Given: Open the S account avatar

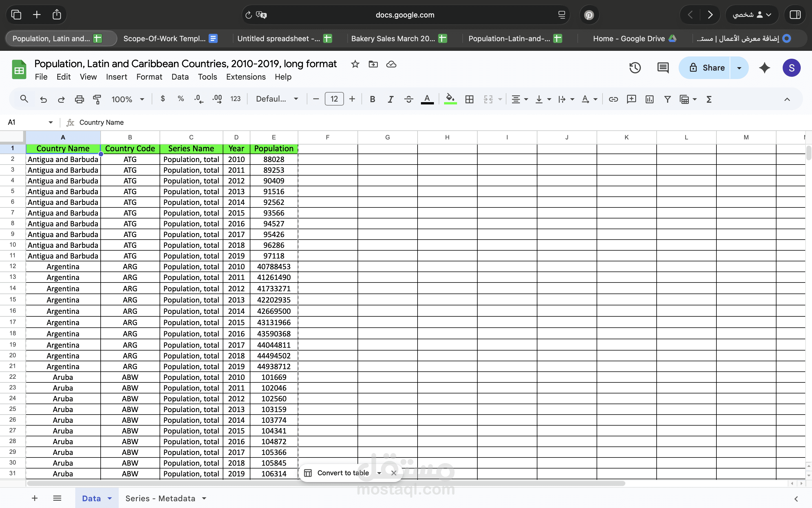Looking at the screenshot, I should coord(791,68).
